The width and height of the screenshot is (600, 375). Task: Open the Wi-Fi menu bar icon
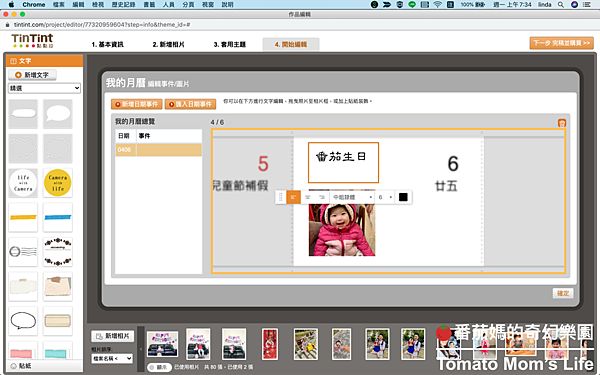click(x=437, y=5)
